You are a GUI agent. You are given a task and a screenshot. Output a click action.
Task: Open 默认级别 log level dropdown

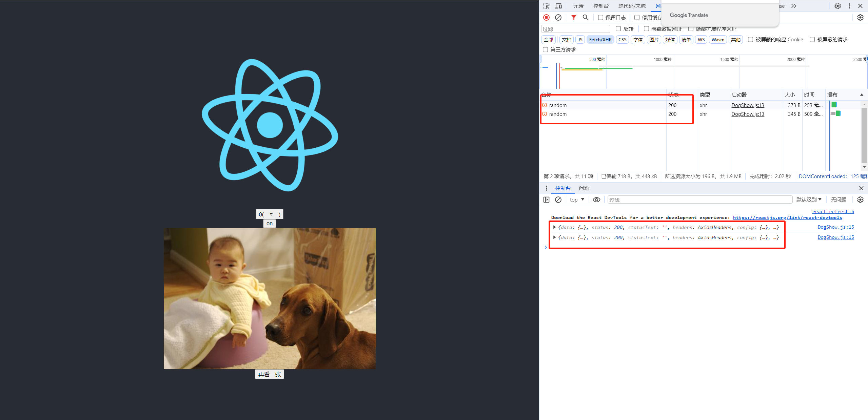(809, 199)
